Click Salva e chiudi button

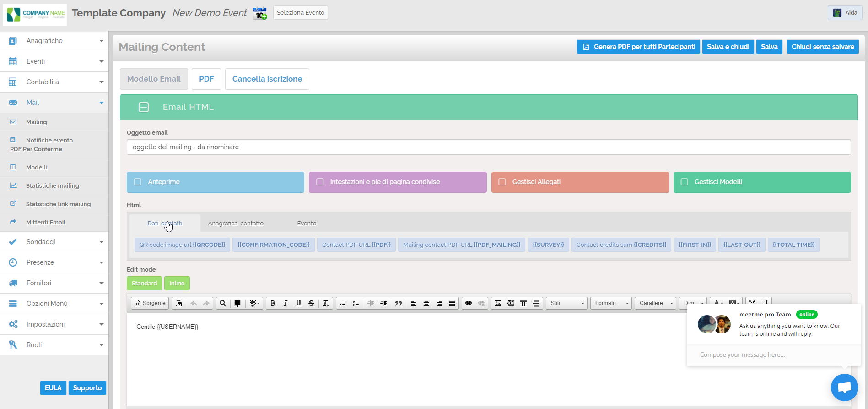click(728, 47)
